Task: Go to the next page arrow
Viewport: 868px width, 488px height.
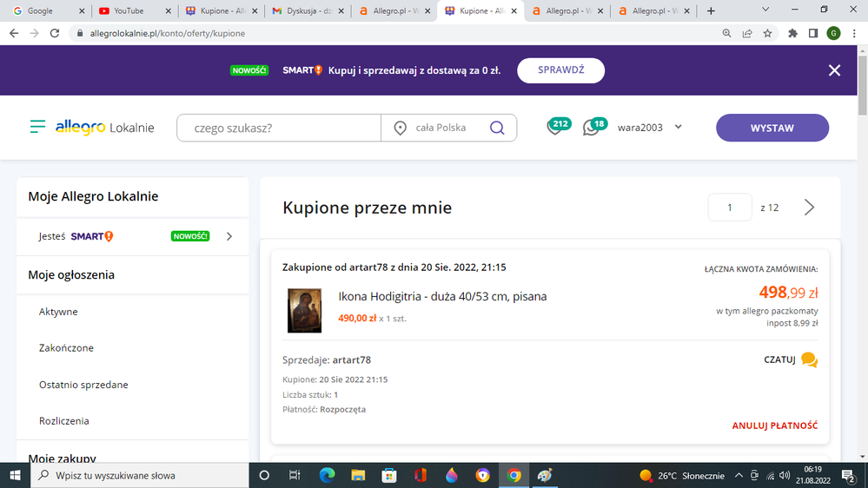Action: [x=809, y=208]
